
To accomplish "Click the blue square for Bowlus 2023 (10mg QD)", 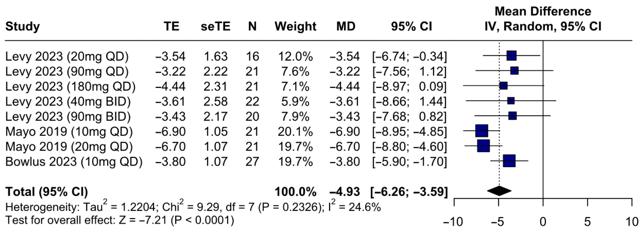I will coord(509,161).
